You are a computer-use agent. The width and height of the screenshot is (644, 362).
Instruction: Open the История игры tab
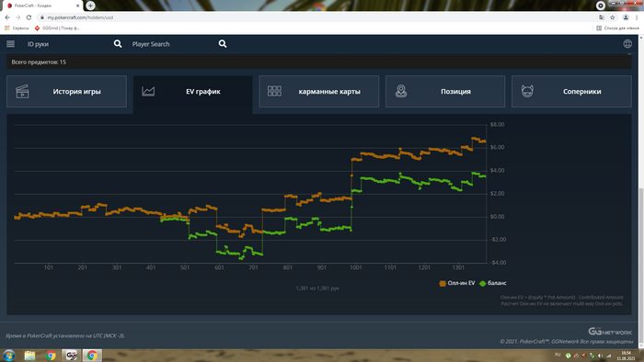pos(66,92)
